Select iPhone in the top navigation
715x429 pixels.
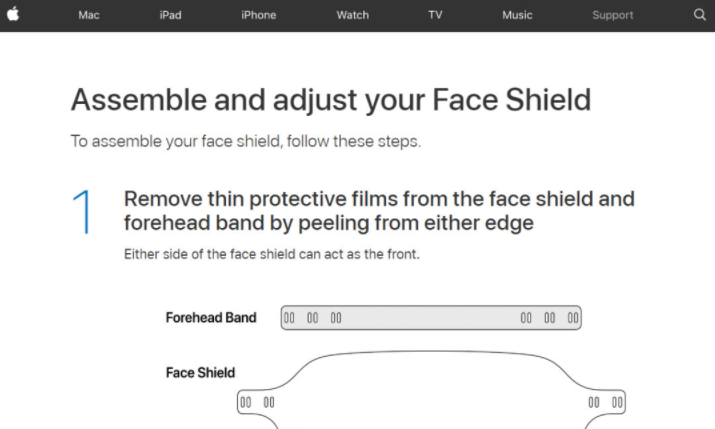[x=259, y=15]
